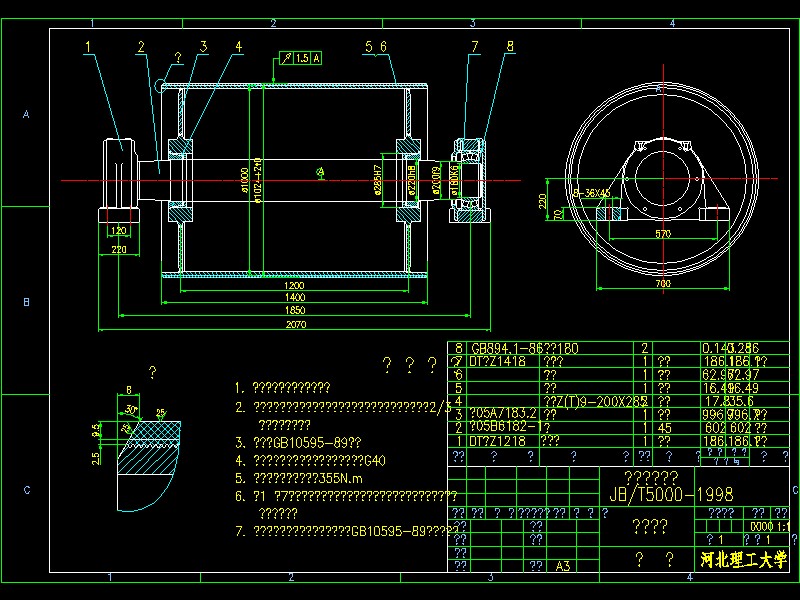Screen dimensions: 800x600
Task: Click the 30° angle in the detail view
Action: (131, 410)
